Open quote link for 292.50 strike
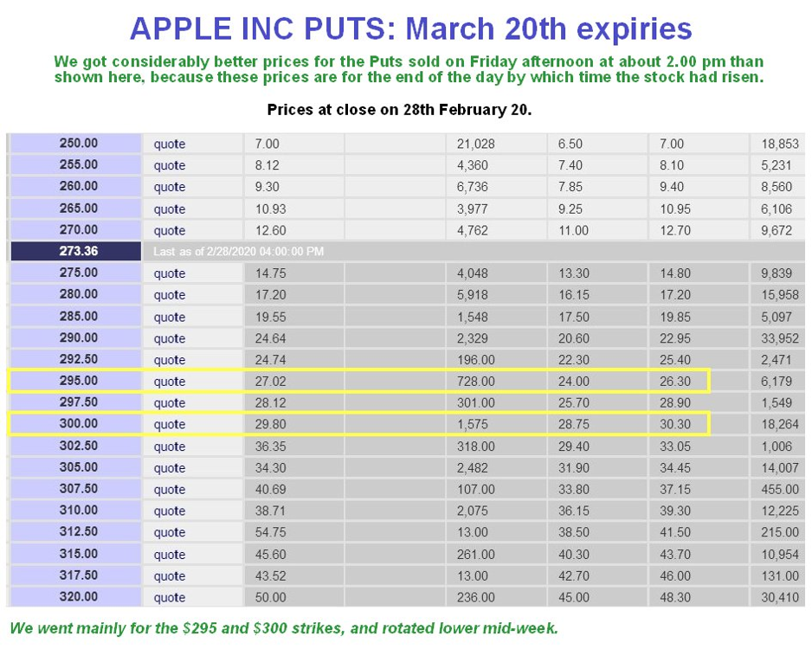Viewport: 812px width, 649px height. click(170, 360)
